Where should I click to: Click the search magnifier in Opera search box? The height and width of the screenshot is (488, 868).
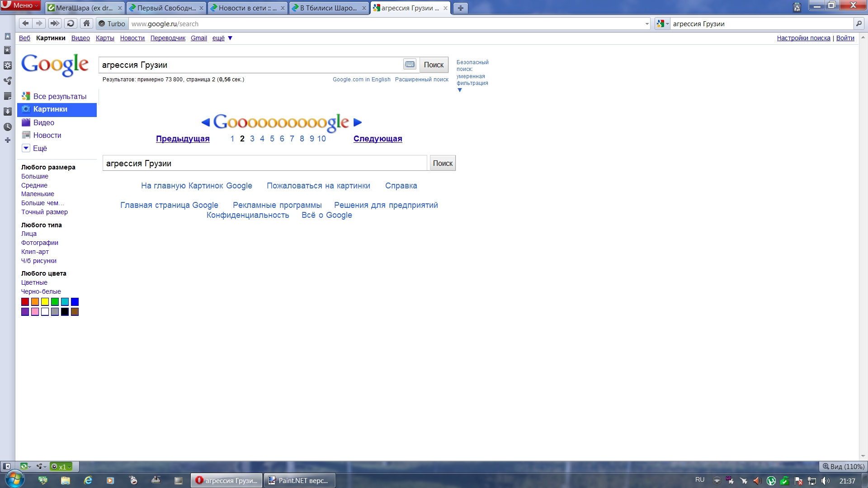(x=859, y=24)
